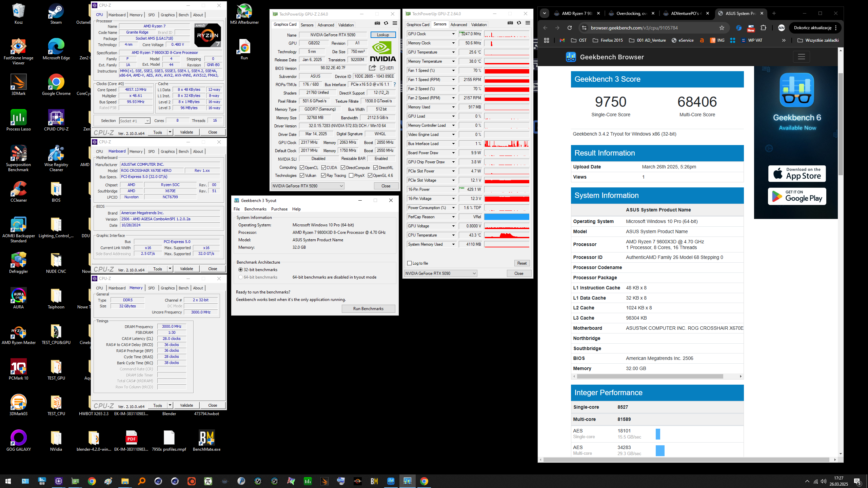Toggle the UEFI checkbox in GPU-Z
This screenshot has height=488, width=868.
(382, 68)
